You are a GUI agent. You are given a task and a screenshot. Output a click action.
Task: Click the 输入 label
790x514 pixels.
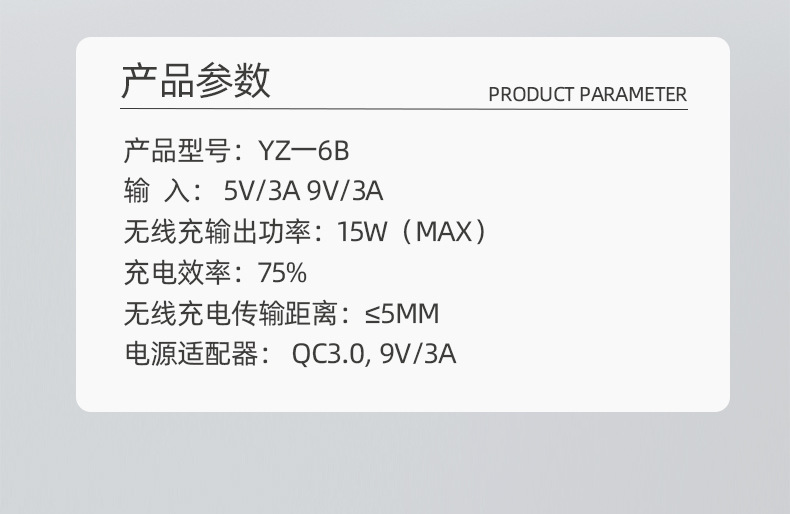[157, 191]
